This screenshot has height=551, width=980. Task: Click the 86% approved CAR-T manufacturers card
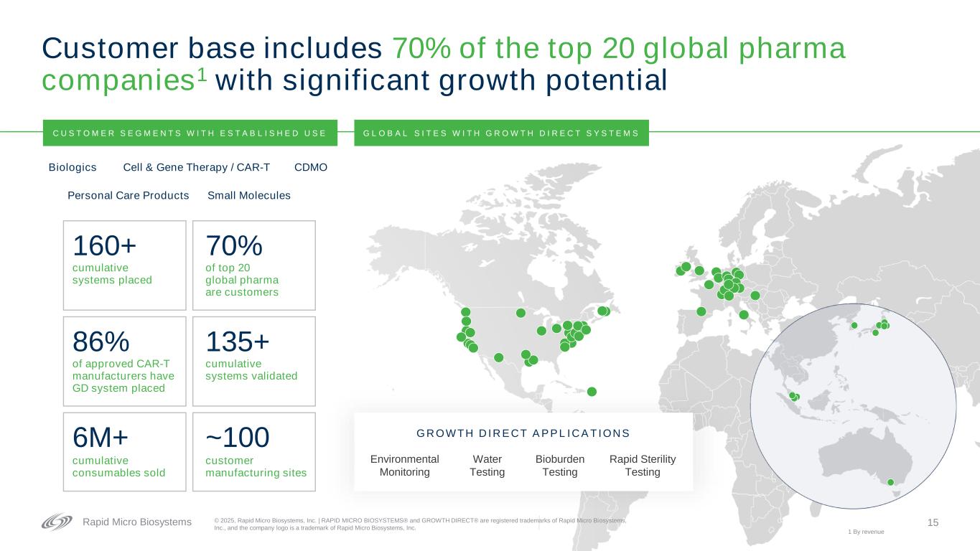click(125, 361)
